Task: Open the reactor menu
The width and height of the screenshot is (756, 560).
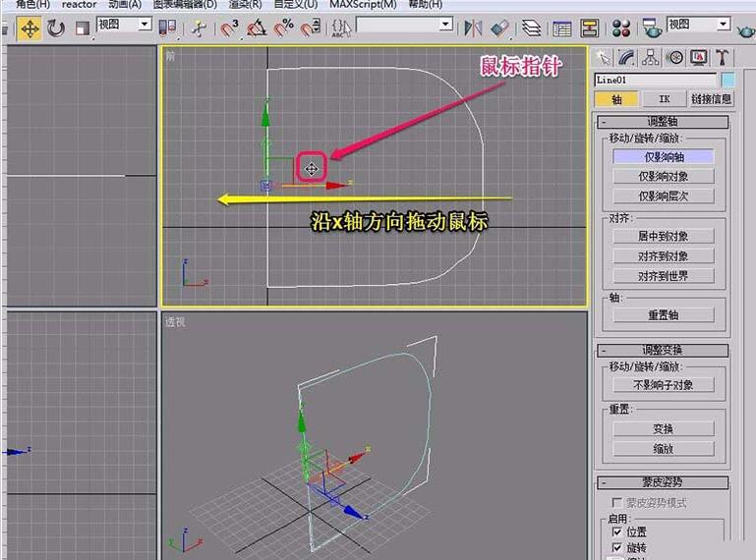Action: [x=79, y=4]
